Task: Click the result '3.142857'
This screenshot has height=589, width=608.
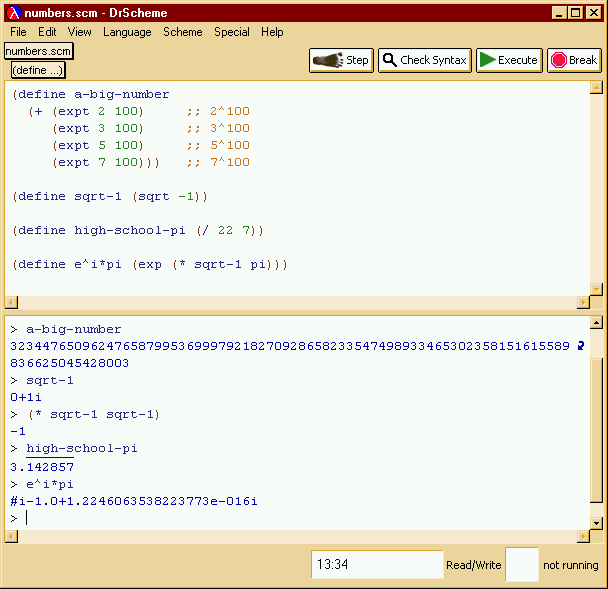Action: click(x=42, y=467)
